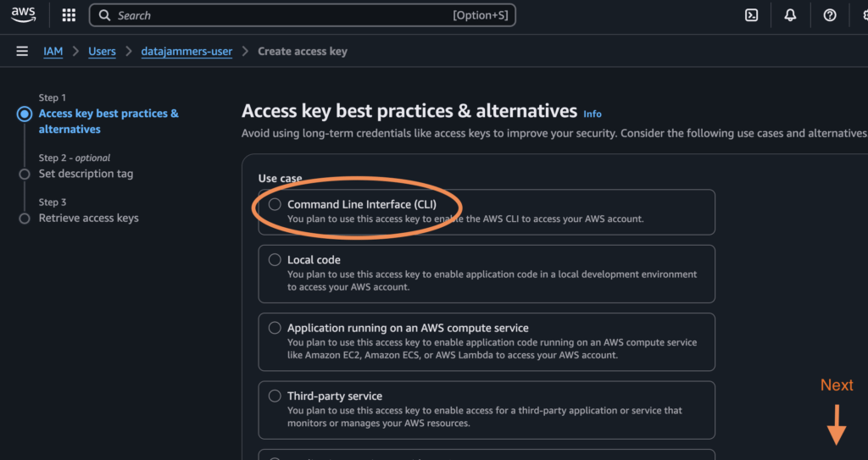Go to Set description tag step
Image resolution: width=868 pixels, height=460 pixels.
pos(86,174)
